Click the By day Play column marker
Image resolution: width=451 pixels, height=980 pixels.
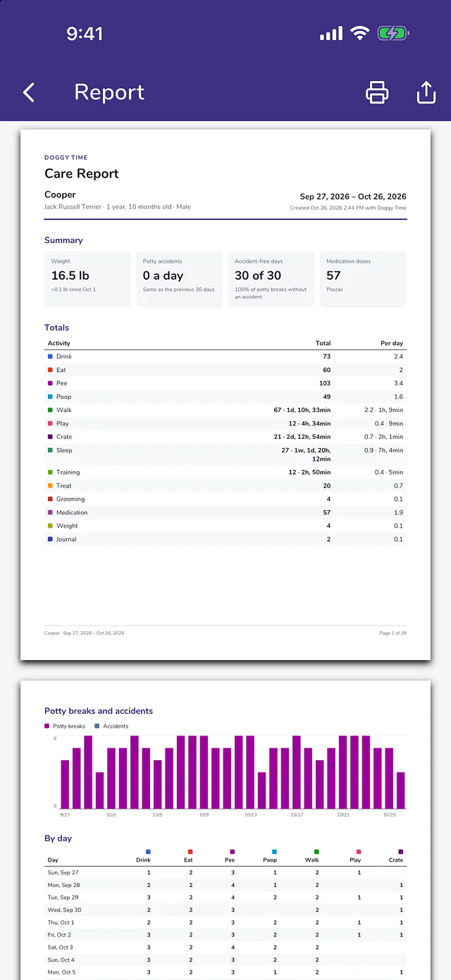pos(359,852)
